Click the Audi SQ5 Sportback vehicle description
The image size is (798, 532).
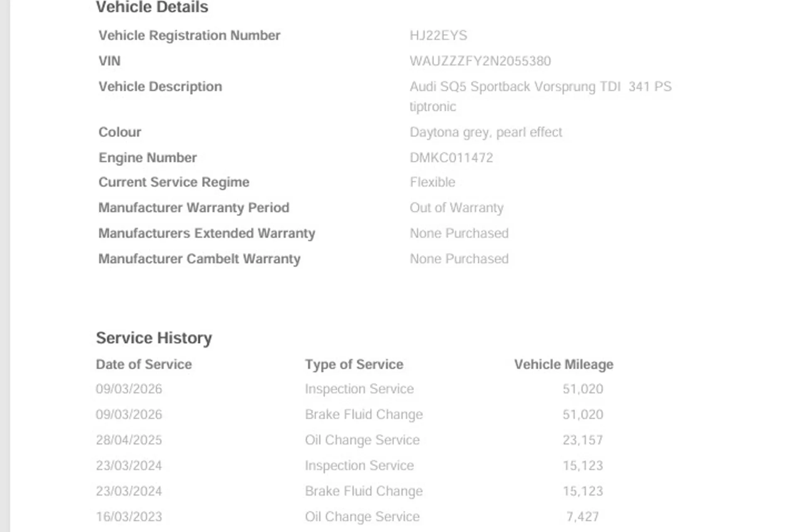coord(540,96)
